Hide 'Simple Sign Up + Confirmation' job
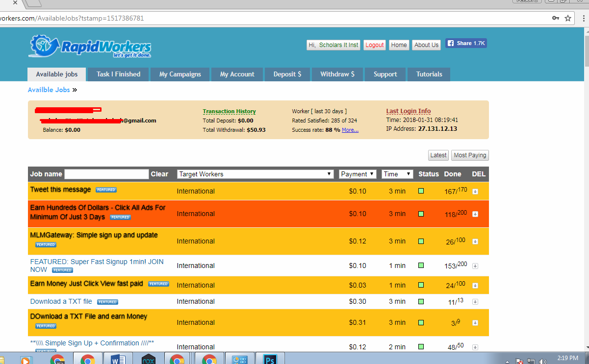Screen dimensions: 589x364 point(475,347)
